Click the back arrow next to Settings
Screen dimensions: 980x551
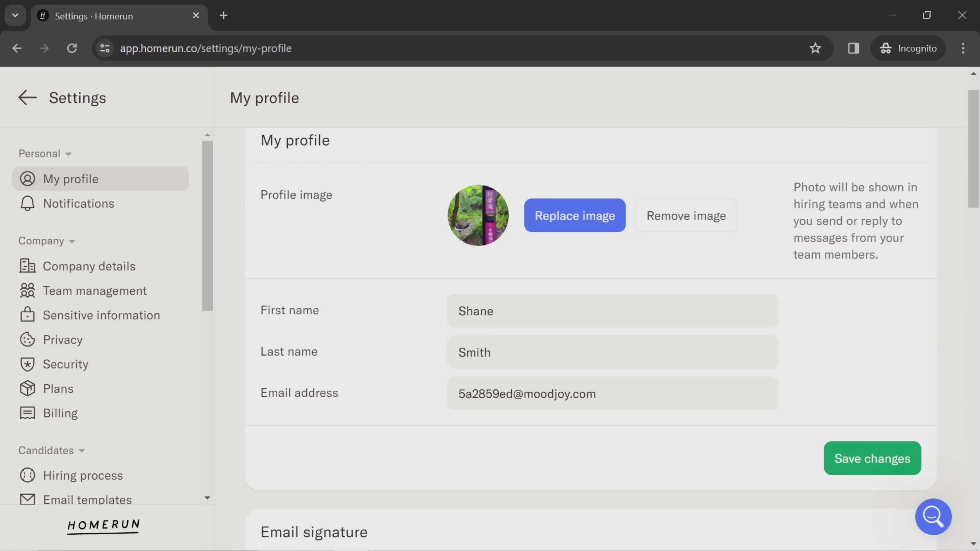[x=27, y=98]
